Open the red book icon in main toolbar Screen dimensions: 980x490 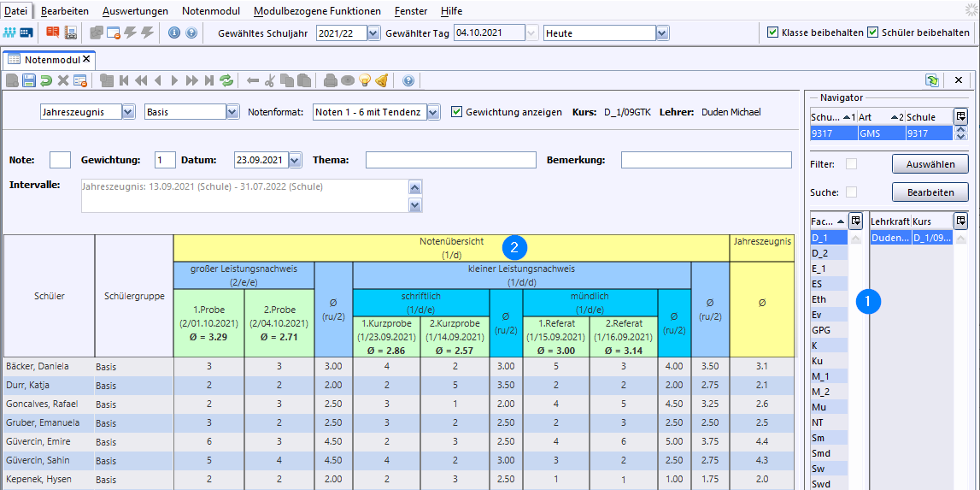[x=53, y=32]
